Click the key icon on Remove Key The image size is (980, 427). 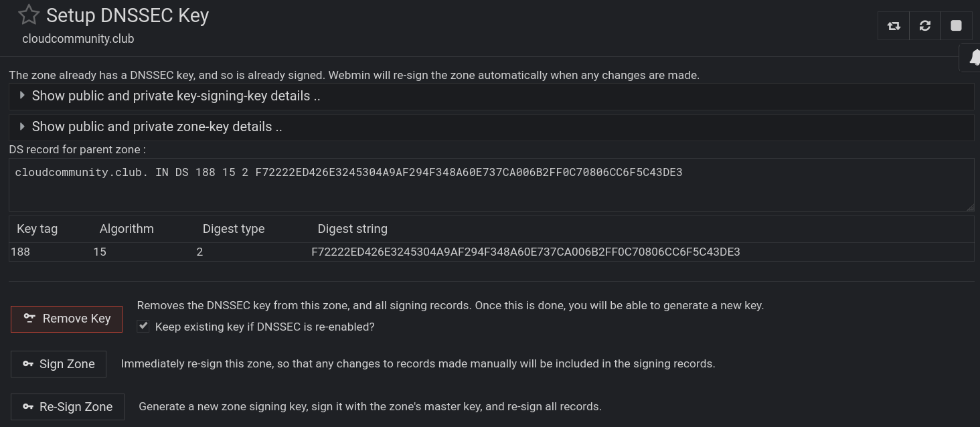click(29, 318)
